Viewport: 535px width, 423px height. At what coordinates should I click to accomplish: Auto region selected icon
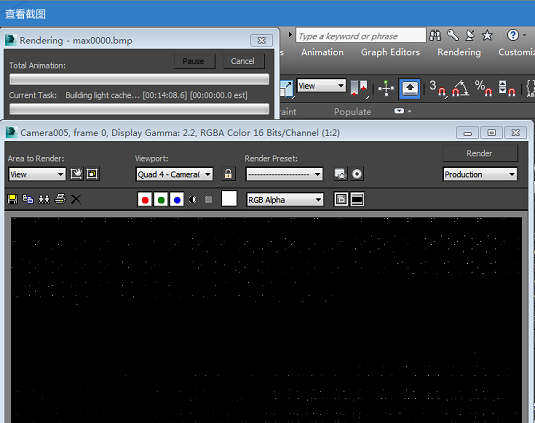click(x=92, y=174)
